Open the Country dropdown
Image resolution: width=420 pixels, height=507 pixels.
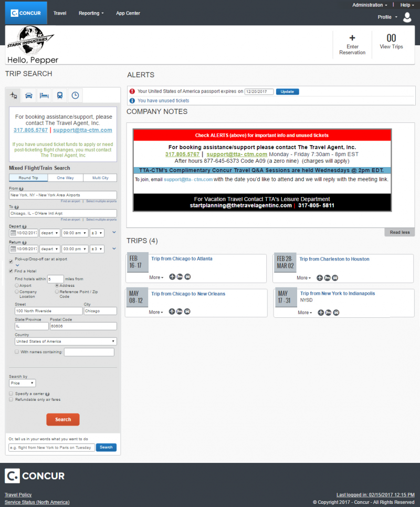(x=66, y=342)
